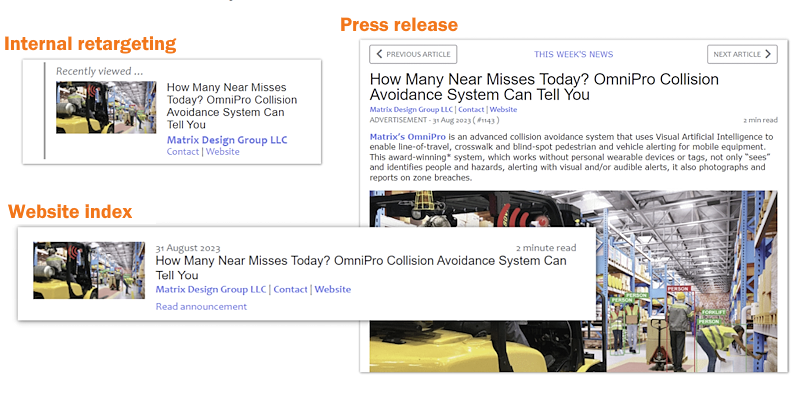Click Matrix Design Group LLC in retargeting card
800x396 pixels.
tap(227, 140)
